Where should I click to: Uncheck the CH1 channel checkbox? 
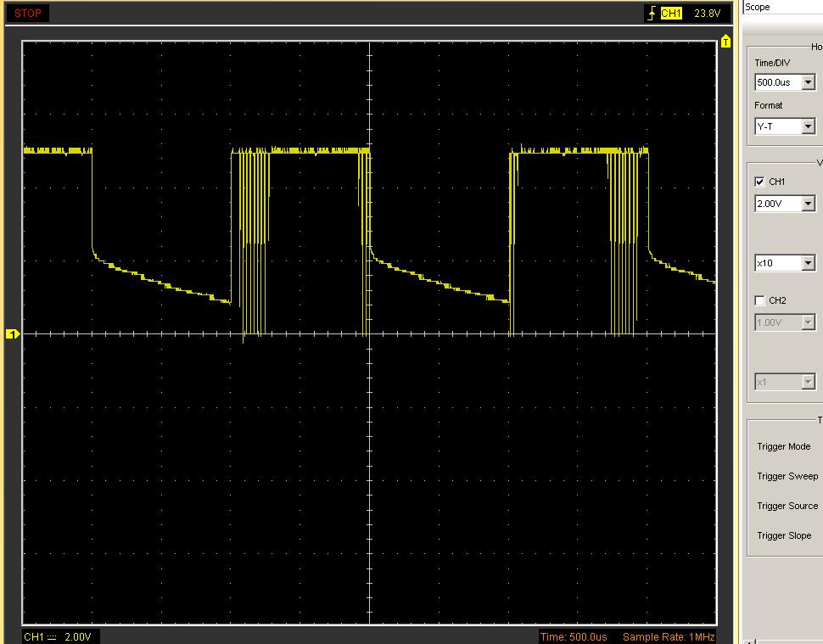point(759,182)
